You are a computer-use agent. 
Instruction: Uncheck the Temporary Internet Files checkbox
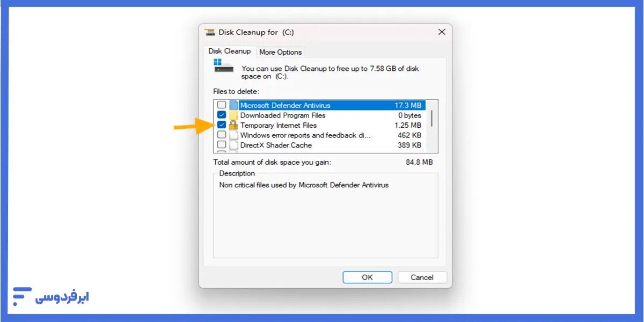pyautogui.click(x=221, y=125)
